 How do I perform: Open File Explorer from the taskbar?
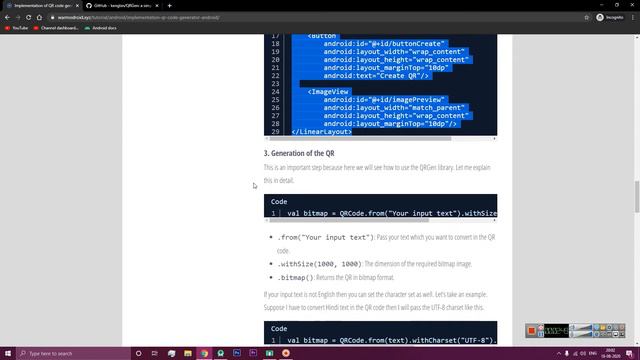tap(188, 353)
